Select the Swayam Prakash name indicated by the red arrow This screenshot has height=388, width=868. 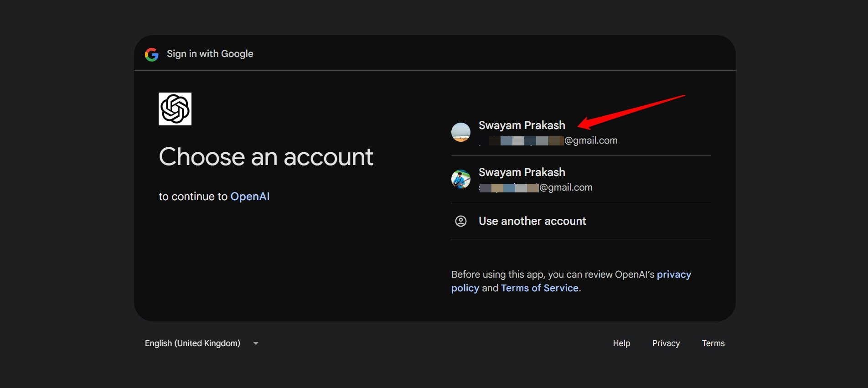(x=522, y=125)
